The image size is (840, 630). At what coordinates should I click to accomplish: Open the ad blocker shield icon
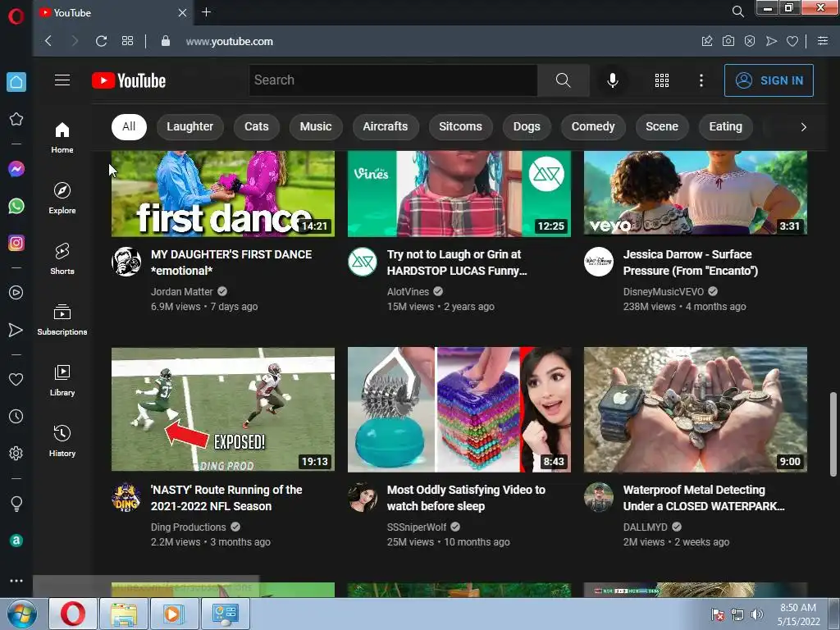coord(750,41)
